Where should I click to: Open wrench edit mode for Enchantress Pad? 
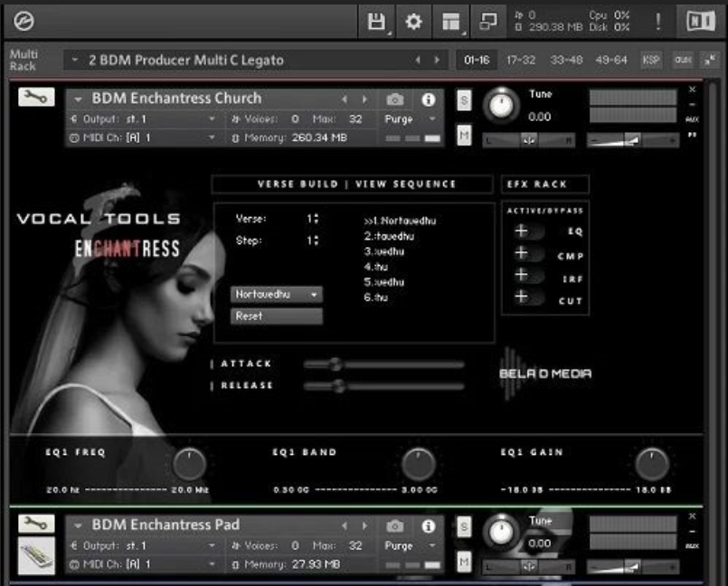pyautogui.click(x=36, y=524)
